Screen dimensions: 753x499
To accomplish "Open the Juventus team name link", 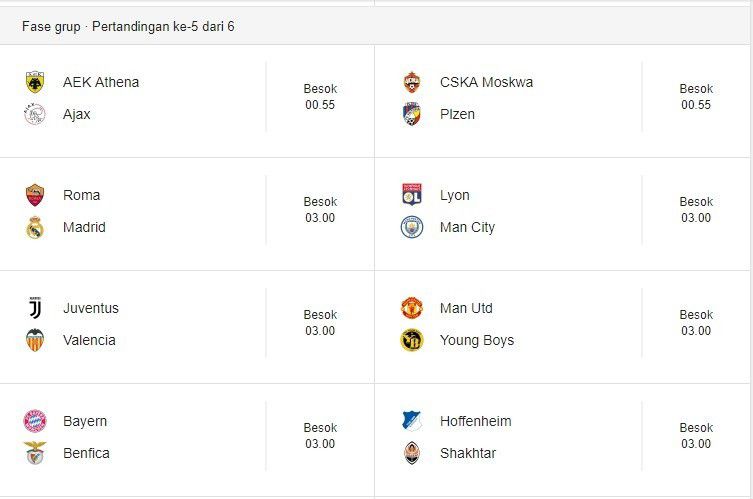I will pyautogui.click(x=90, y=308).
